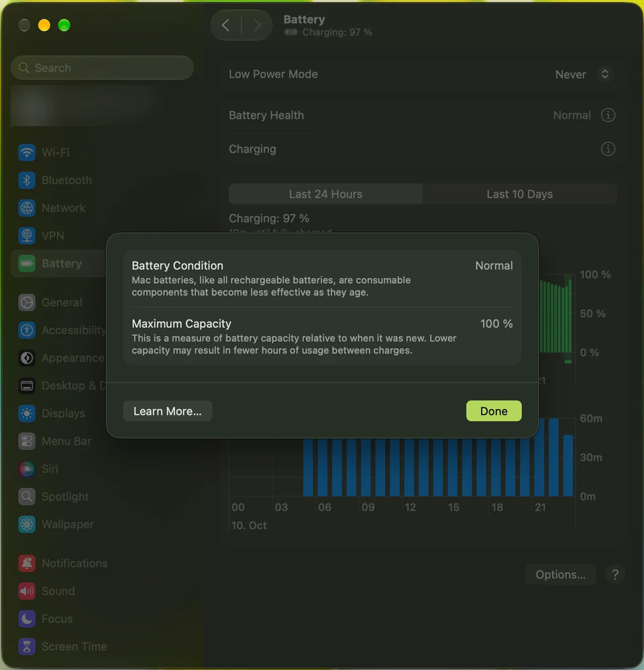Go back with the left chevron
Viewport: 644px width, 670px height.
click(x=226, y=25)
